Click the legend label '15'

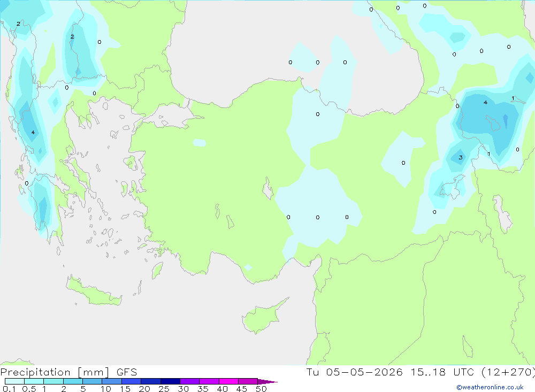pos(125,389)
